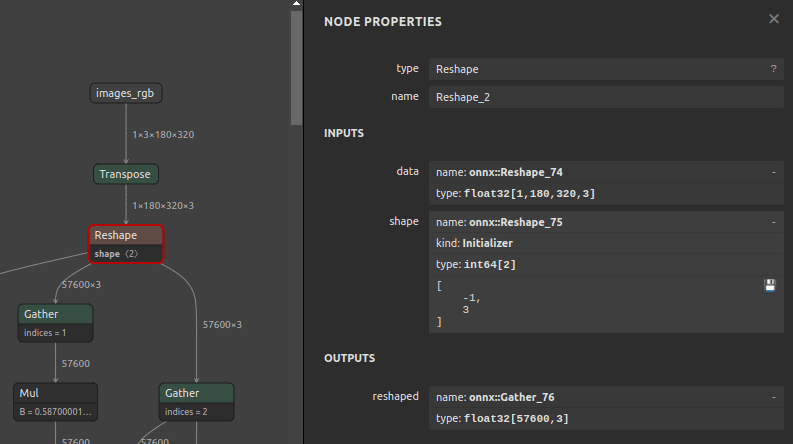Select the highlighted Reshape node

point(126,235)
